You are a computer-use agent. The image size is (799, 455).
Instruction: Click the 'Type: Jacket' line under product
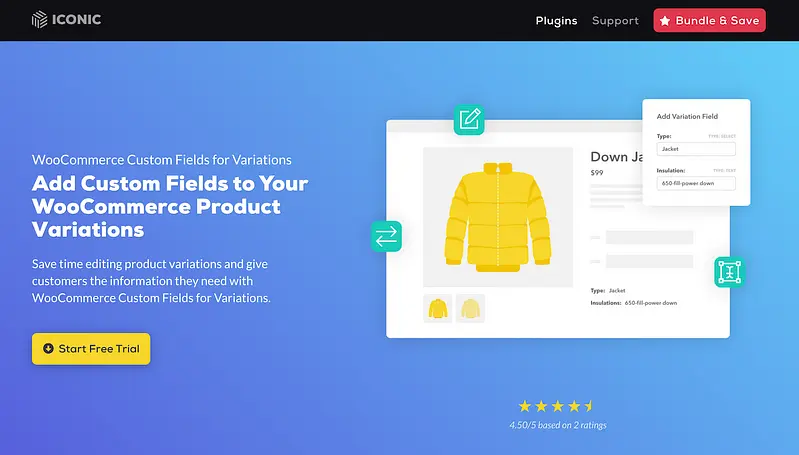(608, 290)
